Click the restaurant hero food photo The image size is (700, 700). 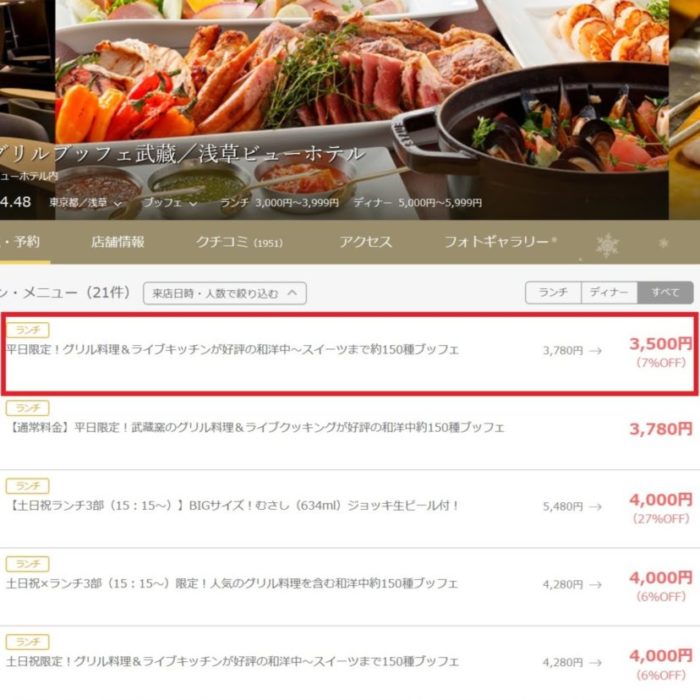362,109
